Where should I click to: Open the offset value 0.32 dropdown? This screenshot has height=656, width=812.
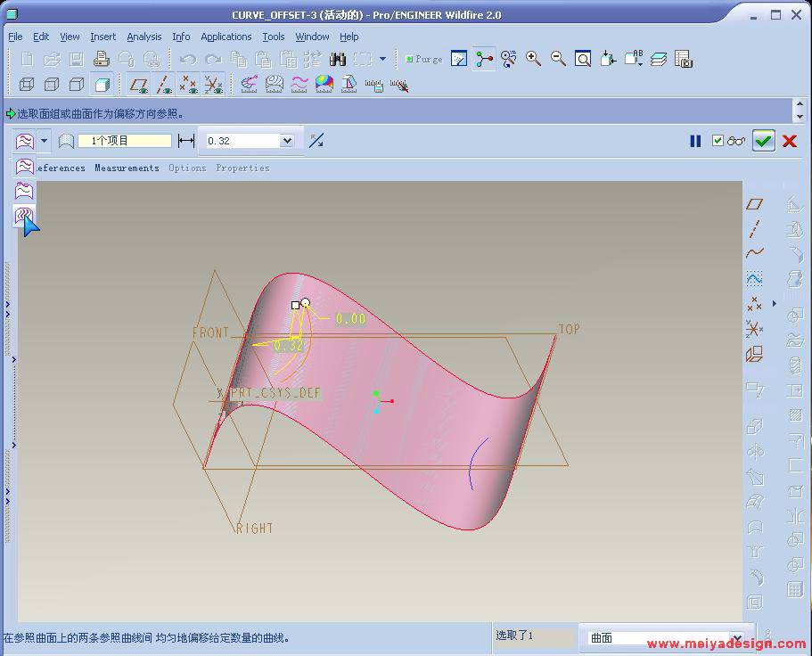286,141
